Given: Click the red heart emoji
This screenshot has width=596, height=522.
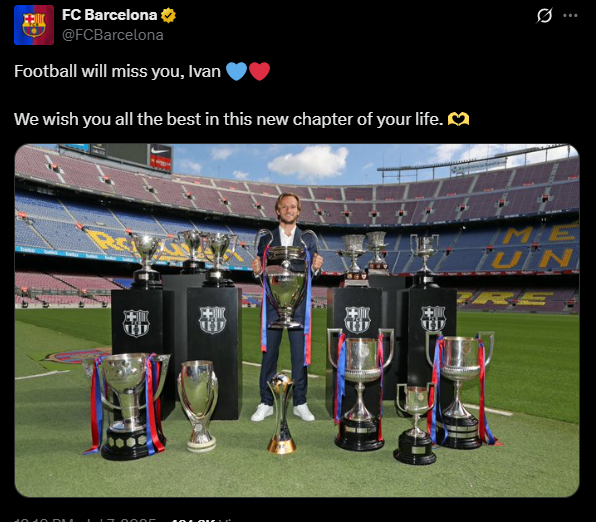Looking at the screenshot, I should (260, 71).
